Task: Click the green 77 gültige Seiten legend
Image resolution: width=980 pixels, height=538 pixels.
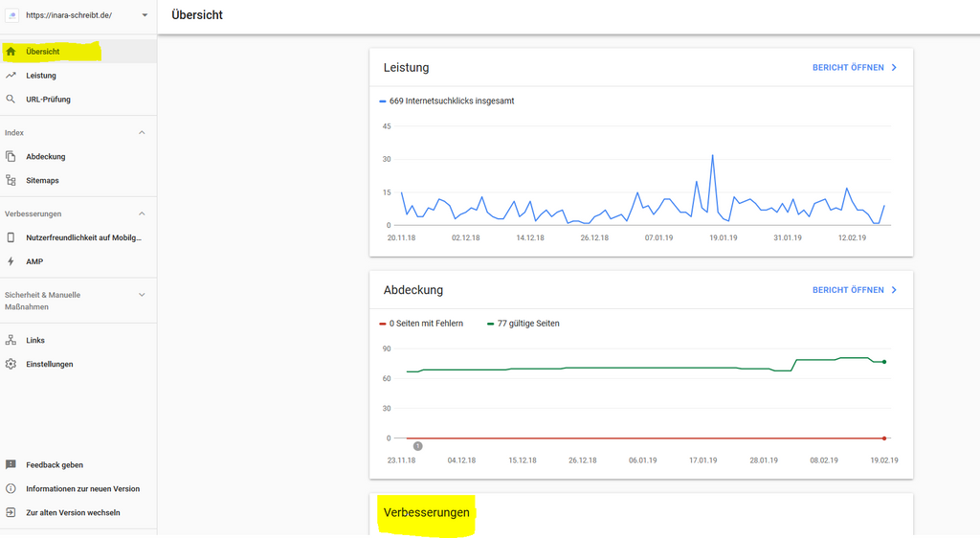Action: [x=523, y=324]
